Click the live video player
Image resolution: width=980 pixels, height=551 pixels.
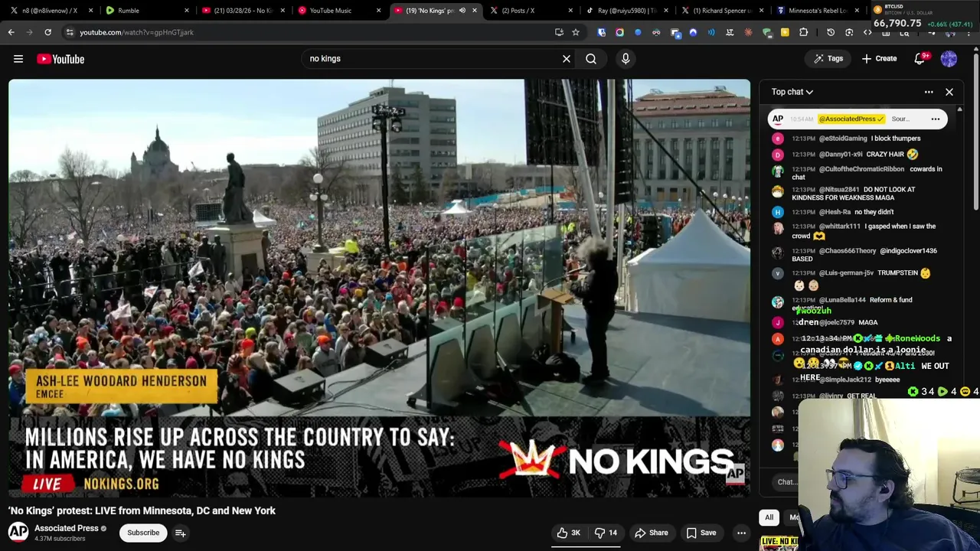(379, 287)
